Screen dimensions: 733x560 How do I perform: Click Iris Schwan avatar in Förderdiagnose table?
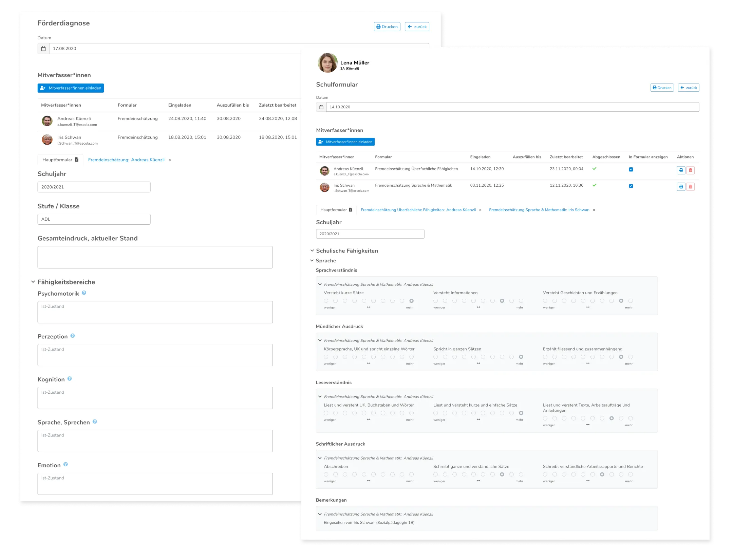click(47, 139)
